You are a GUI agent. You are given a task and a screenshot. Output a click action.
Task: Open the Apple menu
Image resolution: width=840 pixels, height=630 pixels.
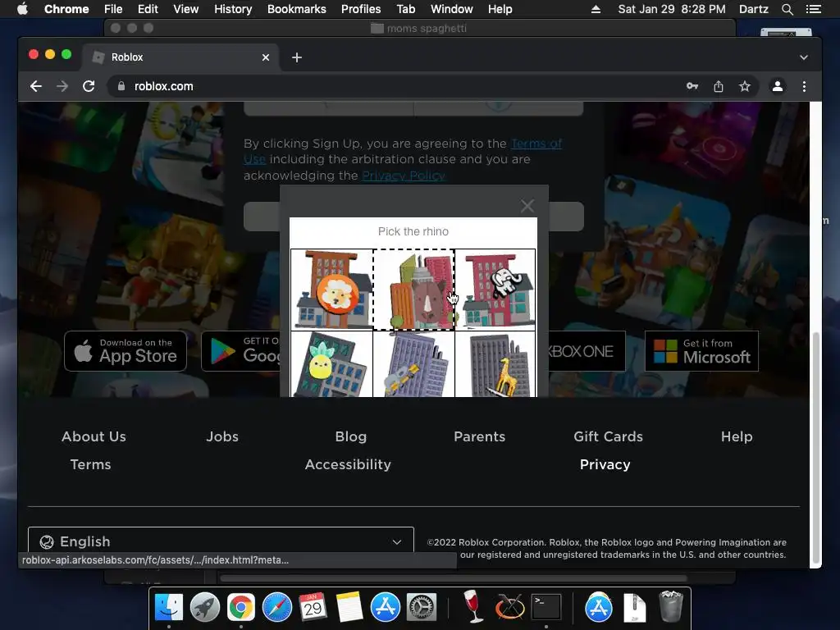point(22,9)
